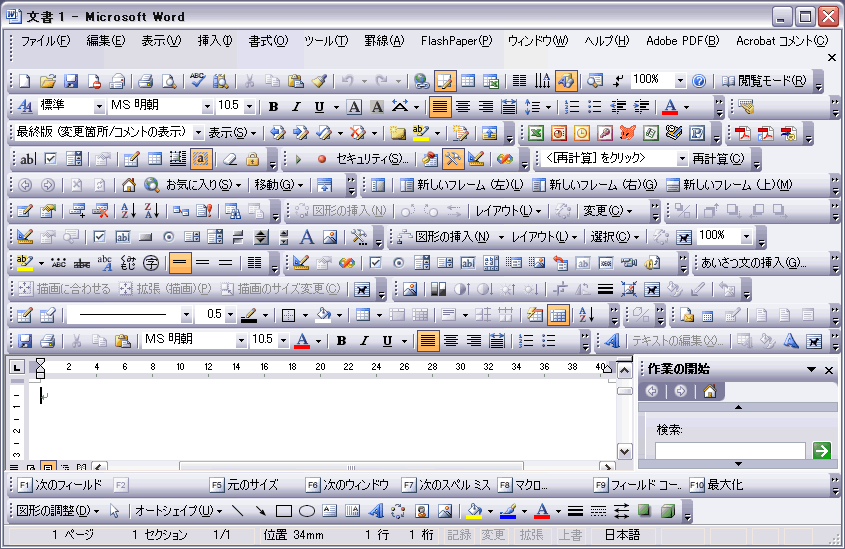Toggle Italic in the Formatting toolbar
Viewport: 845px width, 549px height.
tap(296, 107)
